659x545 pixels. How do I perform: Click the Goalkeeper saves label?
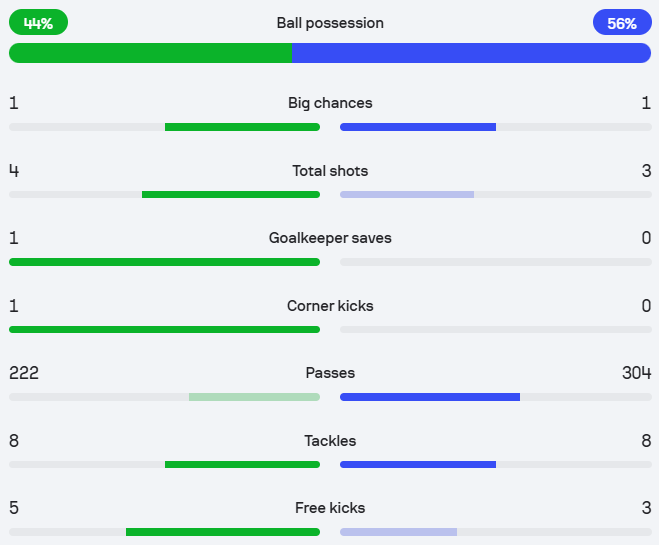click(330, 238)
